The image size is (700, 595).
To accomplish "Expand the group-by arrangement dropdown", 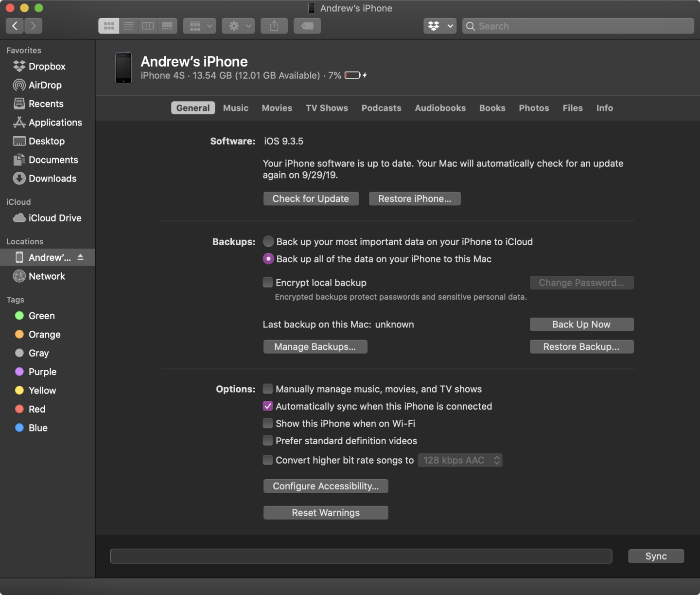I will (x=199, y=26).
